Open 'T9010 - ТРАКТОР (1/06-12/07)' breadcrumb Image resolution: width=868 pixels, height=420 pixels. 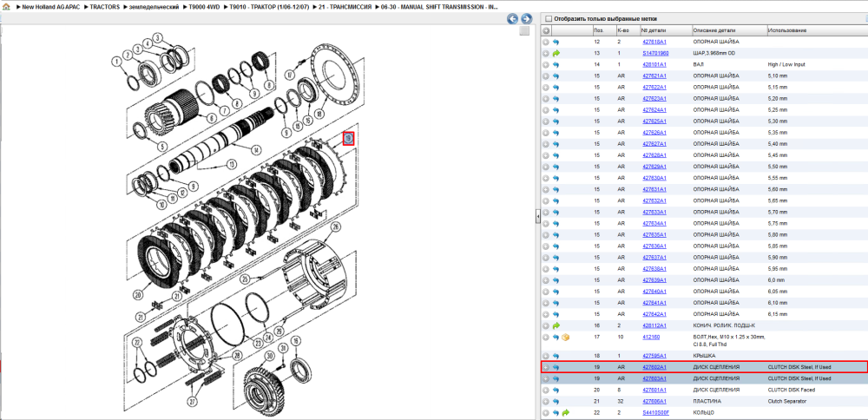tap(269, 7)
